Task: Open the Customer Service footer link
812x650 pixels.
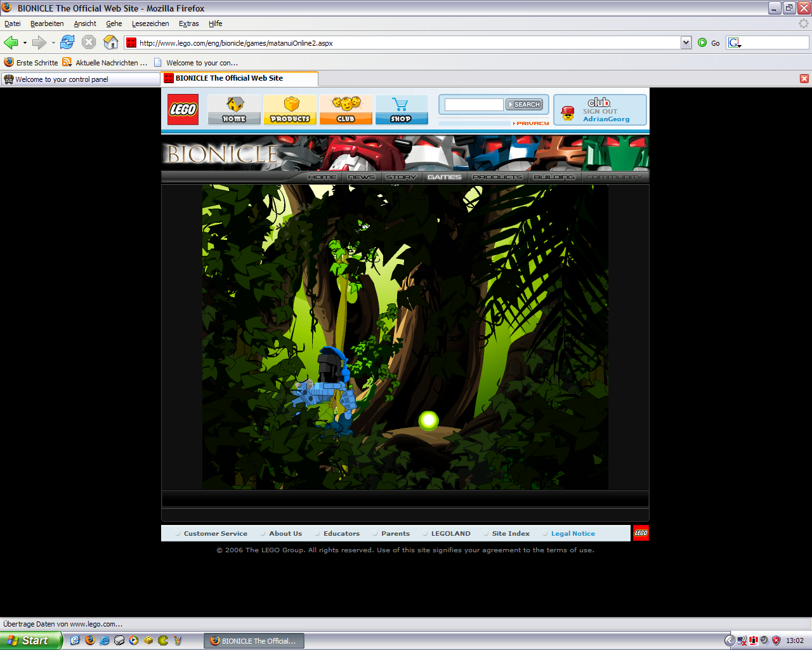Action: (216, 534)
